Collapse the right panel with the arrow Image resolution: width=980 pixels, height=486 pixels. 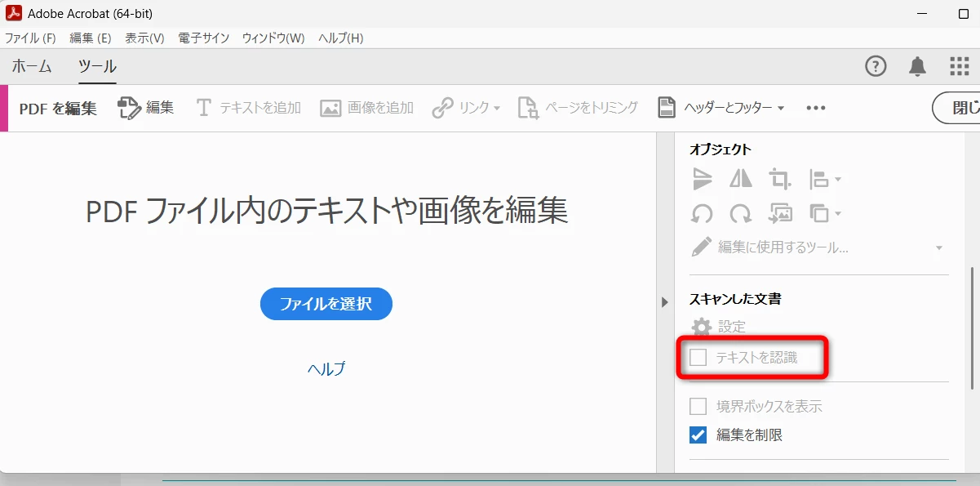664,302
